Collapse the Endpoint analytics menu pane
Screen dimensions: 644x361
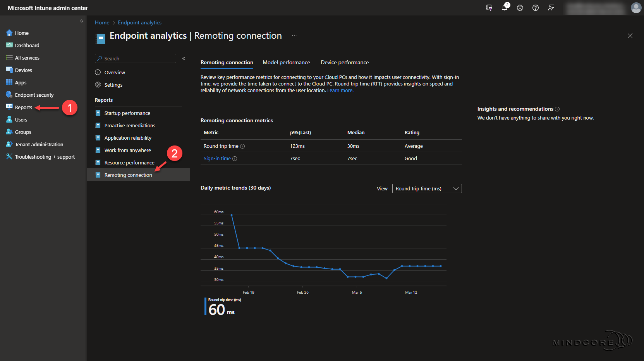tap(184, 58)
